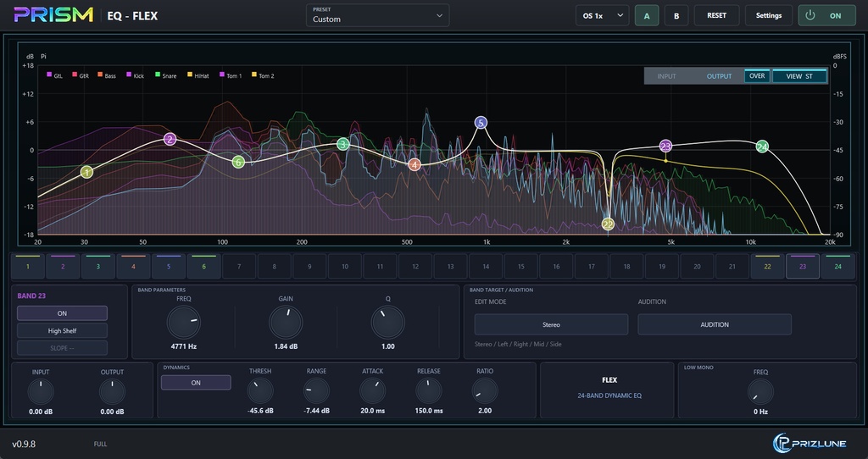Viewport: 868px width, 459px height.
Task: Click the Tom 1 legend entry
Action: 231,75
